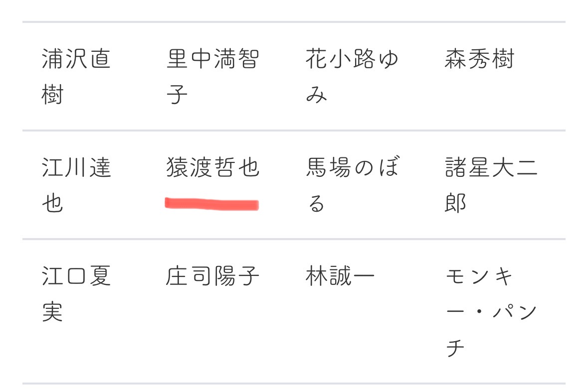The height and width of the screenshot is (392, 588).
Task: Click the name 浦沢直樹
Action: pos(76,76)
